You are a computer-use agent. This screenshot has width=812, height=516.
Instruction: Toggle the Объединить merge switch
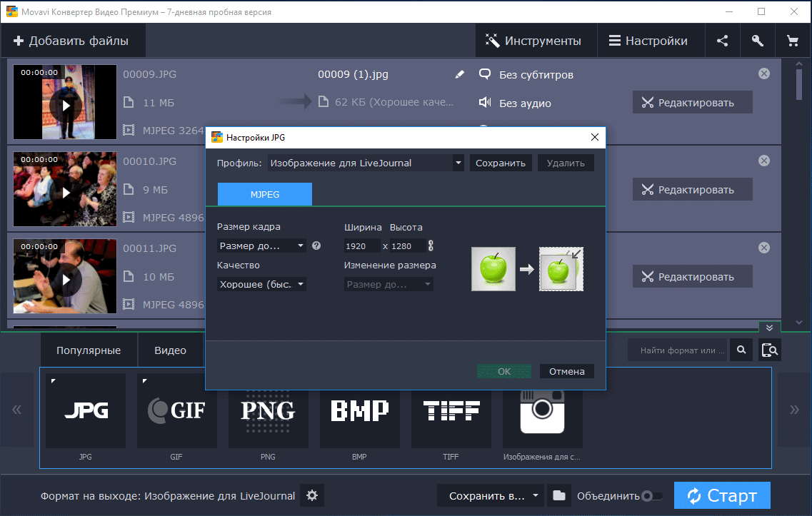[x=651, y=495]
